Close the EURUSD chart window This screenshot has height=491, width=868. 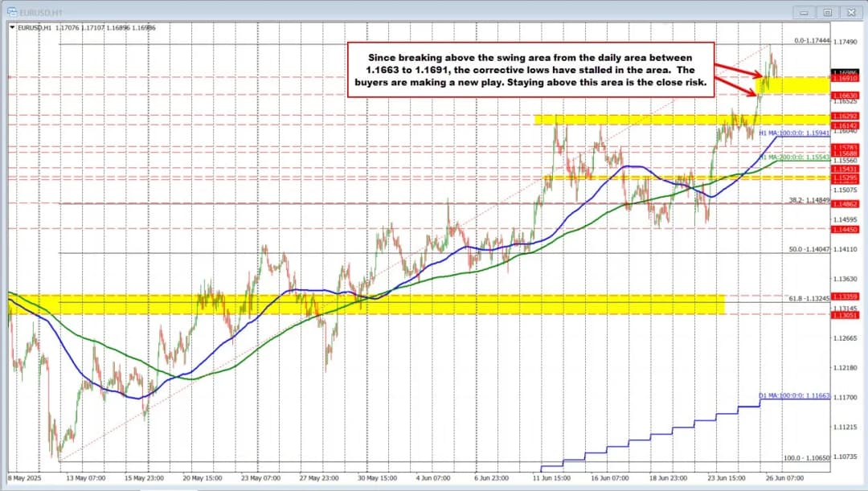(x=850, y=12)
